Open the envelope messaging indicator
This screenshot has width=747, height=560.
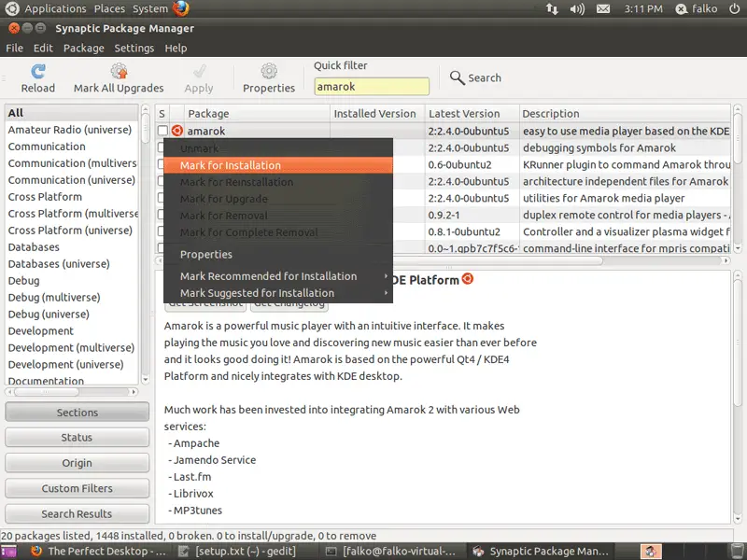[603, 8]
